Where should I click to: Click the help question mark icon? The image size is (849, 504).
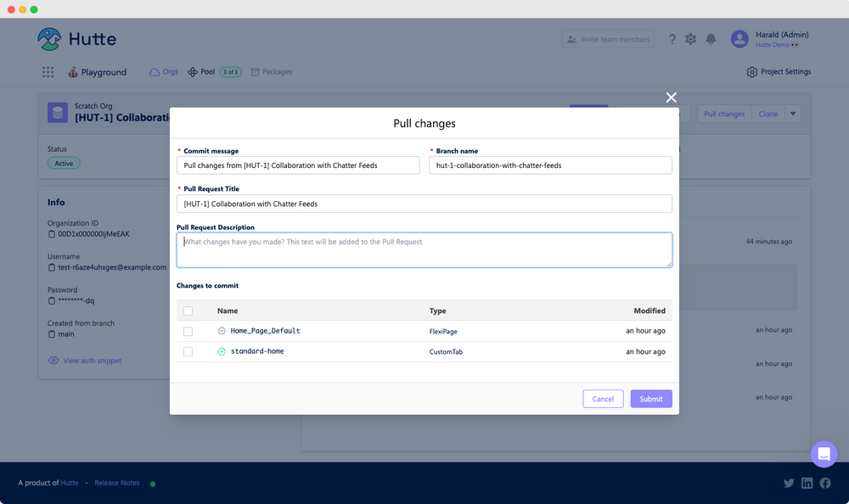pyautogui.click(x=672, y=39)
